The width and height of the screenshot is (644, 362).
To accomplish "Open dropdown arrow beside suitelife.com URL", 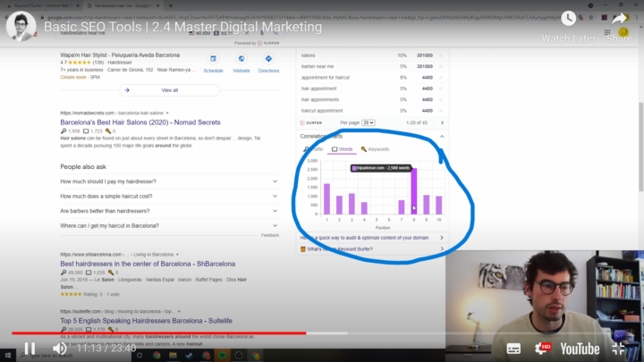I will pos(179,312).
